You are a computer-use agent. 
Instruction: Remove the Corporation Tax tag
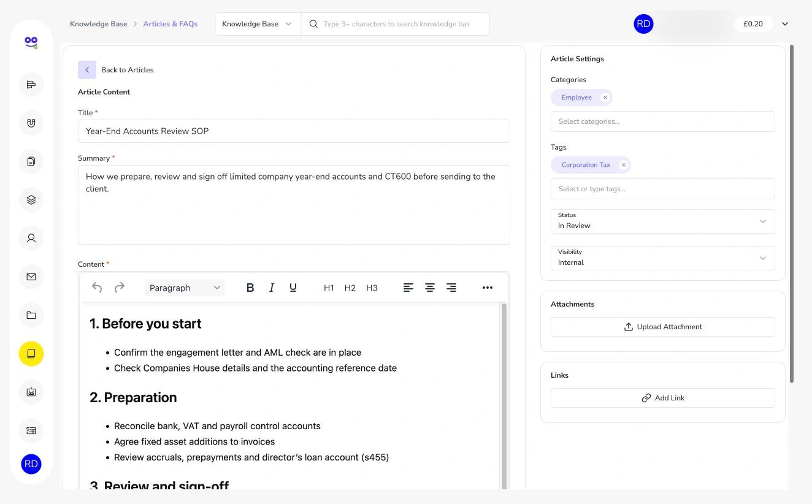click(624, 165)
